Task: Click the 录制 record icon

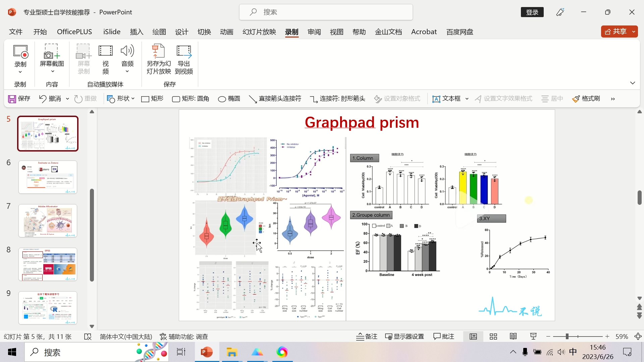Action: pos(20,52)
